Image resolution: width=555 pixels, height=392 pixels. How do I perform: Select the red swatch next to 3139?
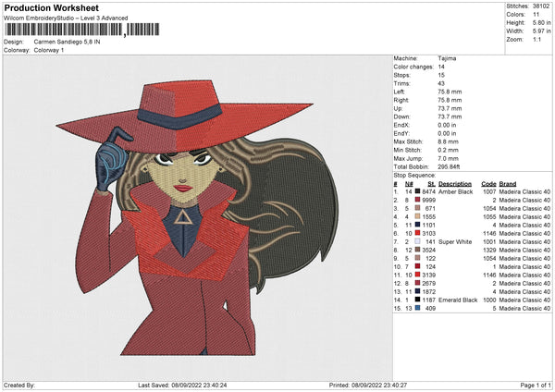click(x=418, y=275)
